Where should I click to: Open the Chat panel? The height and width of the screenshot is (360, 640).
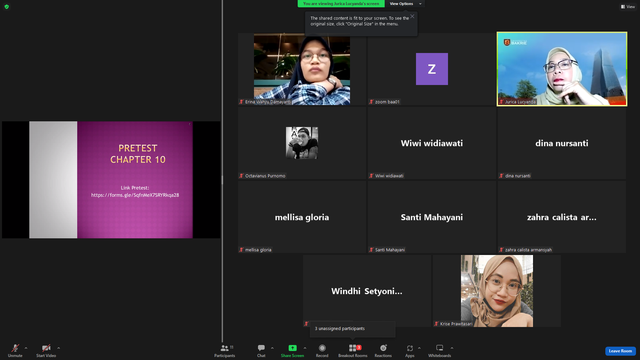tap(261, 350)
